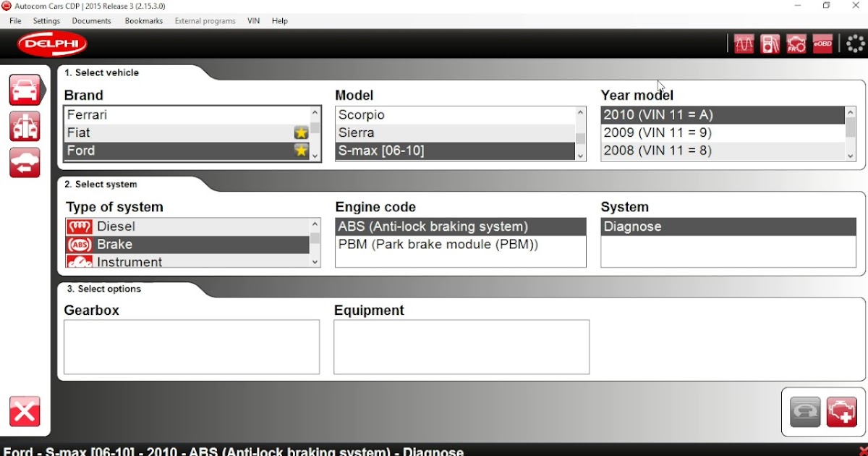Restore down the Autocom window
The height and width of the screenshot is (456, 868).
(x=827, y=6)
